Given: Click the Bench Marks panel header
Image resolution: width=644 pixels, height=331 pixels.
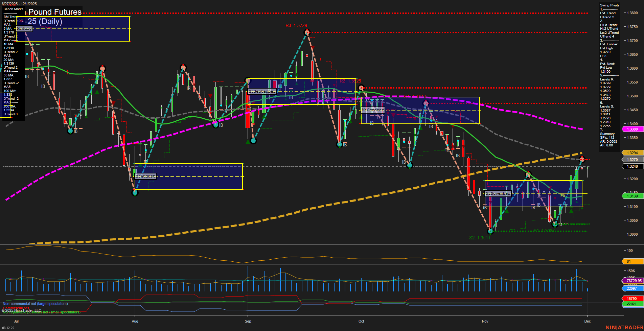Looking at the screenshot, I should coord(13,9).
